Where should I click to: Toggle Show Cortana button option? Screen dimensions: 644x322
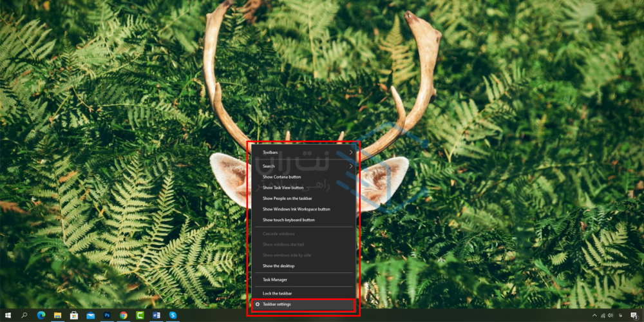click(x=281, y=176)
